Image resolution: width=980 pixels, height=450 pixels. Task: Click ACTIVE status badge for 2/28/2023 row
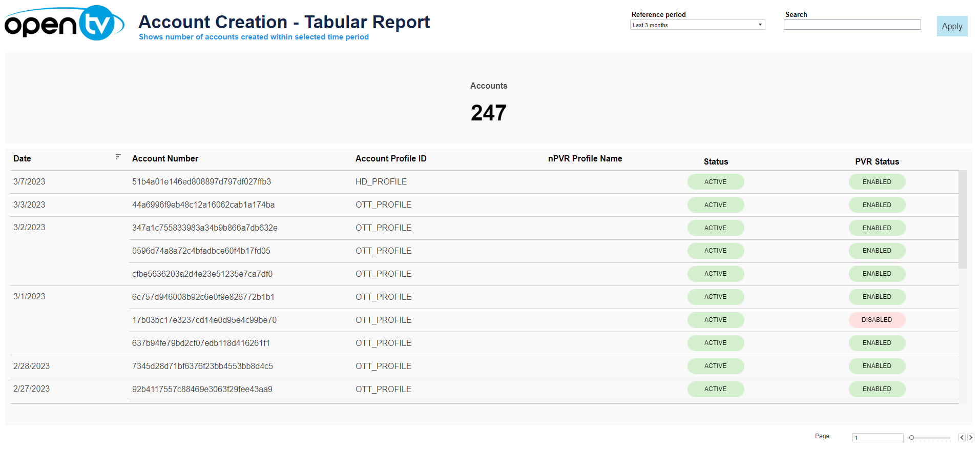pos(715,366)
